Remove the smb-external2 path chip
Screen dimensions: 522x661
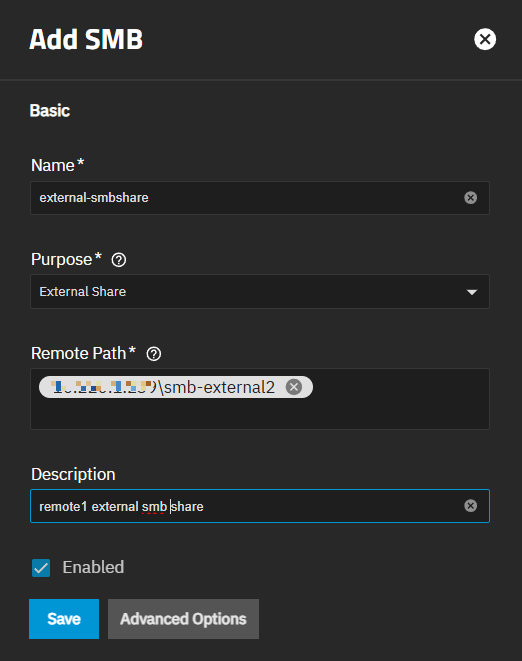point(294,387)
